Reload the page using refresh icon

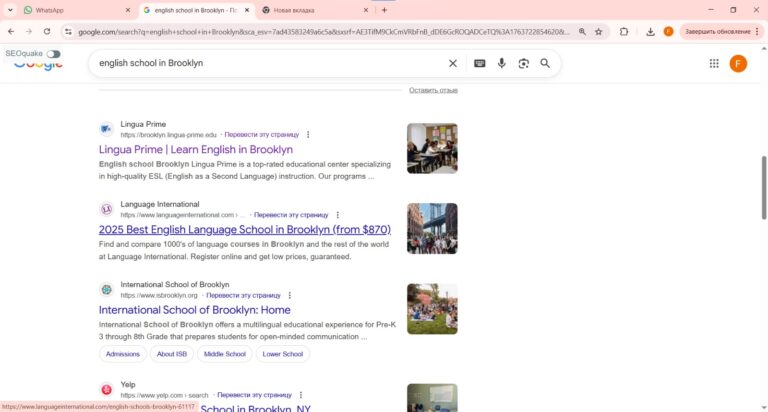[x=46, y=31]
